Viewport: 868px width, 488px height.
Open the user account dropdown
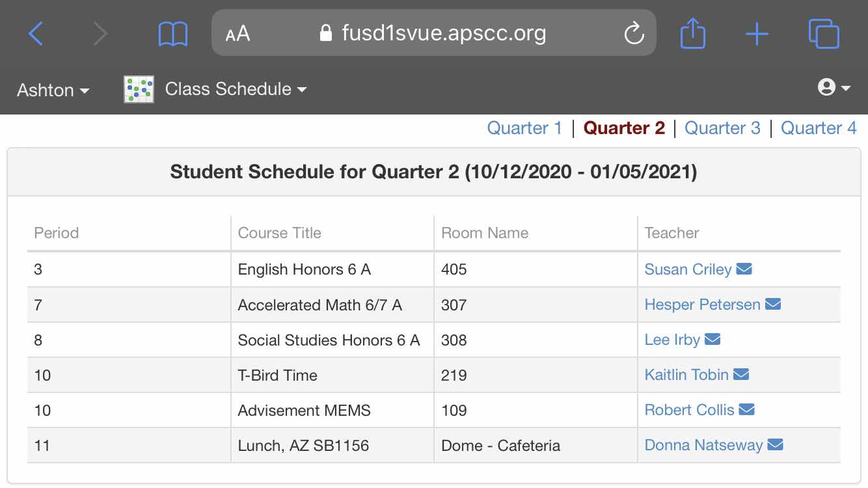[x=834, y=87]
